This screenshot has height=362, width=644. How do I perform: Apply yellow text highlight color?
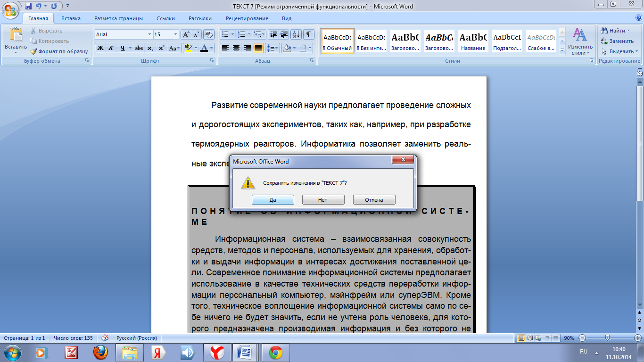[x=188, y=48]
